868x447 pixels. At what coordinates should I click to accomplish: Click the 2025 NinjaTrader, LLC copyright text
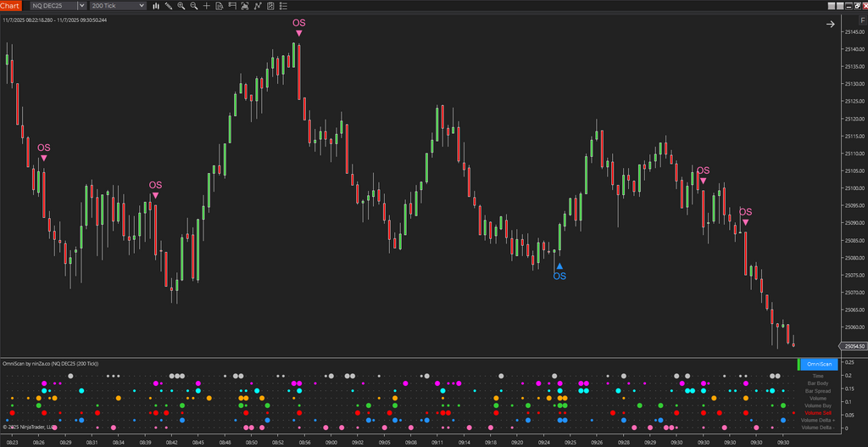[28, 427]
